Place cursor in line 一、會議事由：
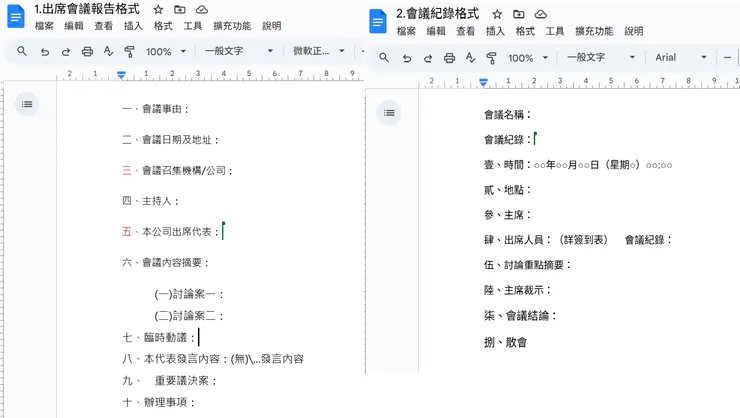 click(156, 109)
